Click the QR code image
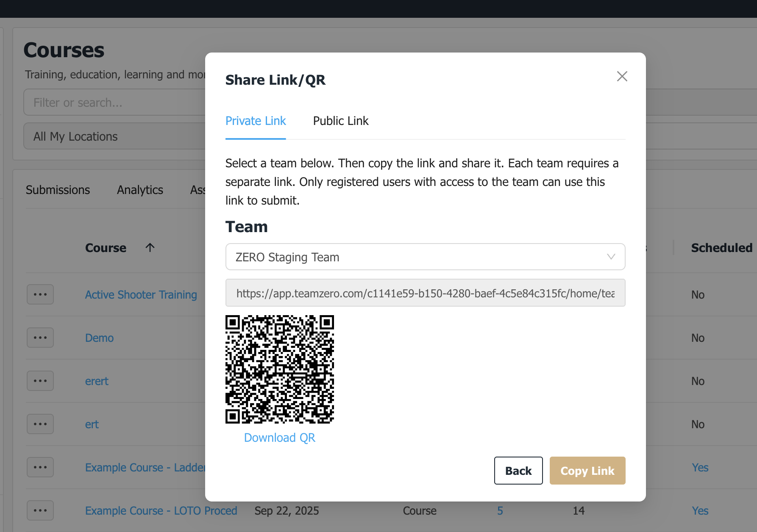Viewport: 757px width, 532px height. [x=280, y=369]
